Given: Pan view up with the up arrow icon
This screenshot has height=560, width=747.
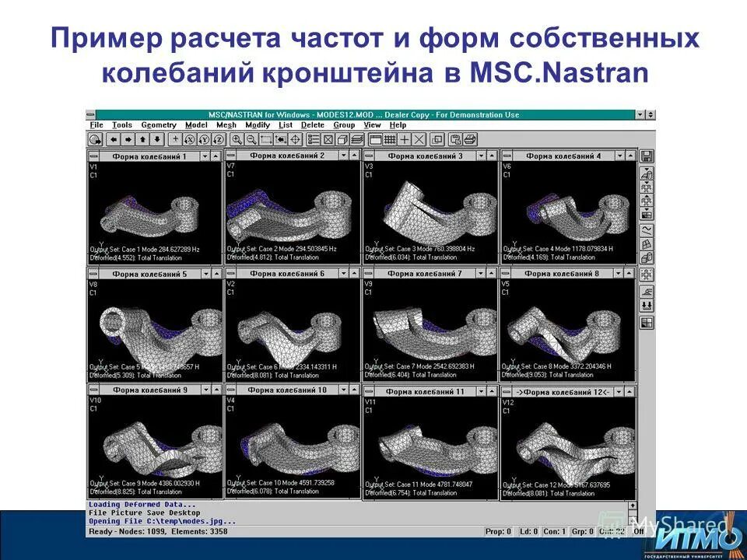Looking at the screenshot, I should click(x=143, y=139).
